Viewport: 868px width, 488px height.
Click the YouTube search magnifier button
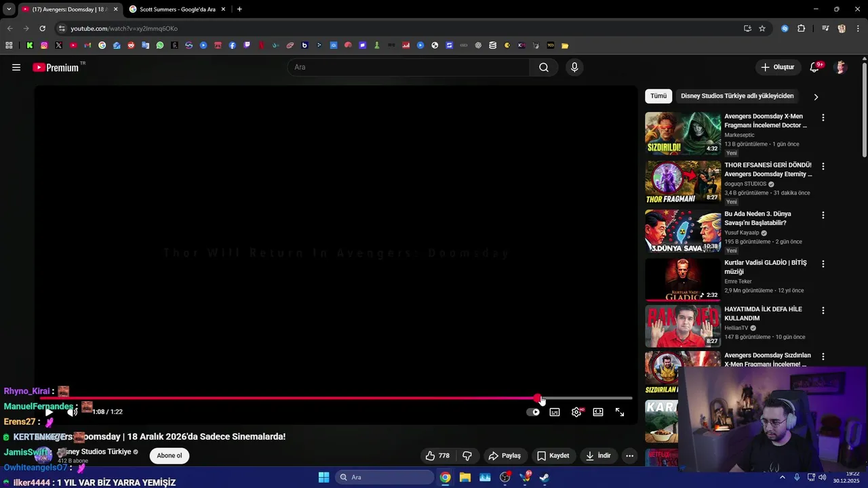pyautogui.click(x=544, y=67)
